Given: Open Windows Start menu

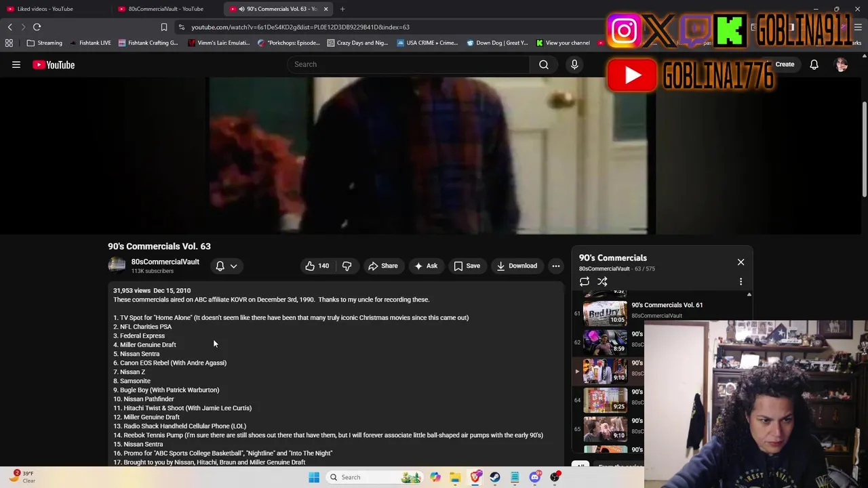Looking at the screenshot, I should (314, 477).
